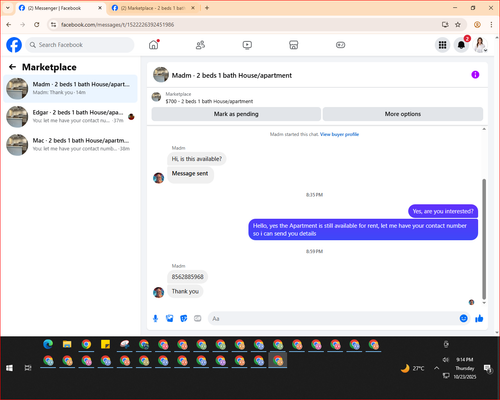Open the weather widget showing 27°C

click(x=412, y=368)
